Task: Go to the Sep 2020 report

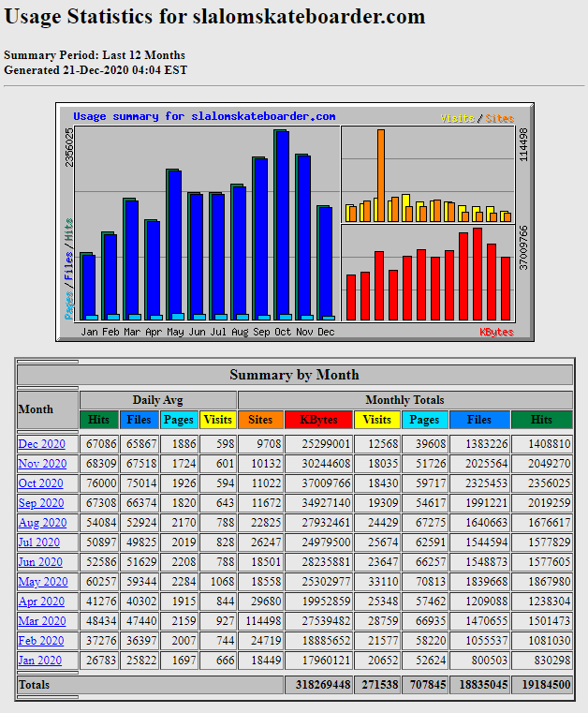Action: tap(41, 503)
